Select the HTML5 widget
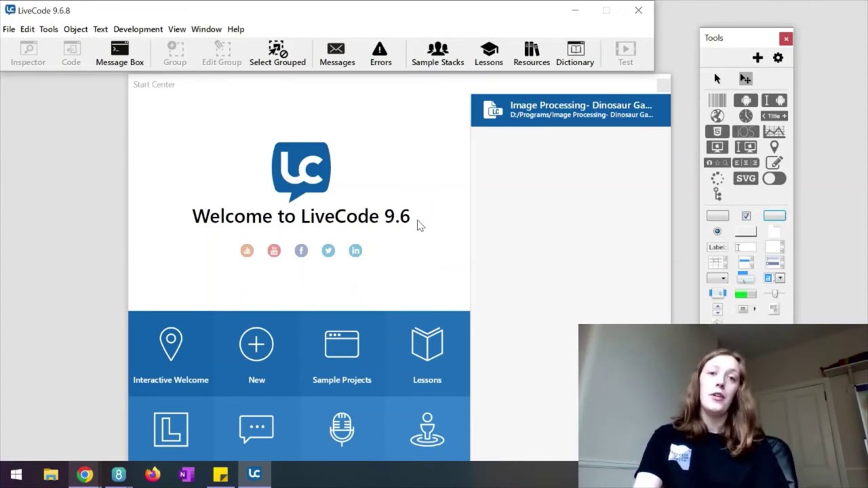Viewport: 868px width, 488px height. 717,131
